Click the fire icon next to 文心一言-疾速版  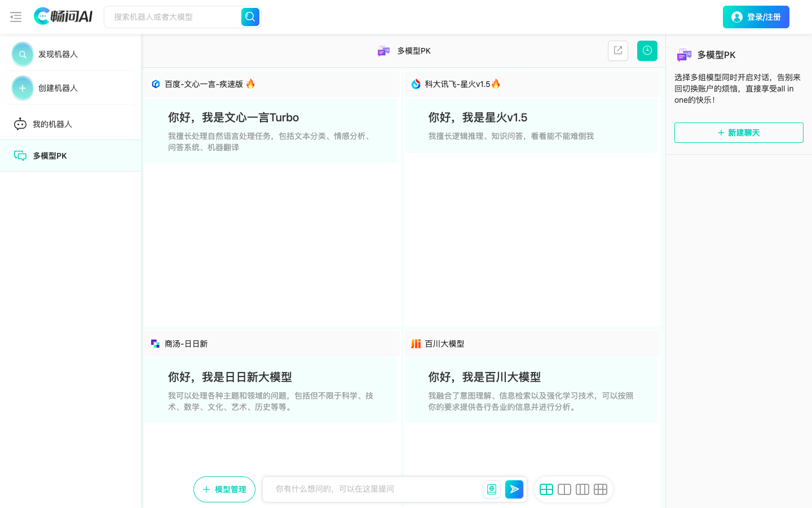250,84
